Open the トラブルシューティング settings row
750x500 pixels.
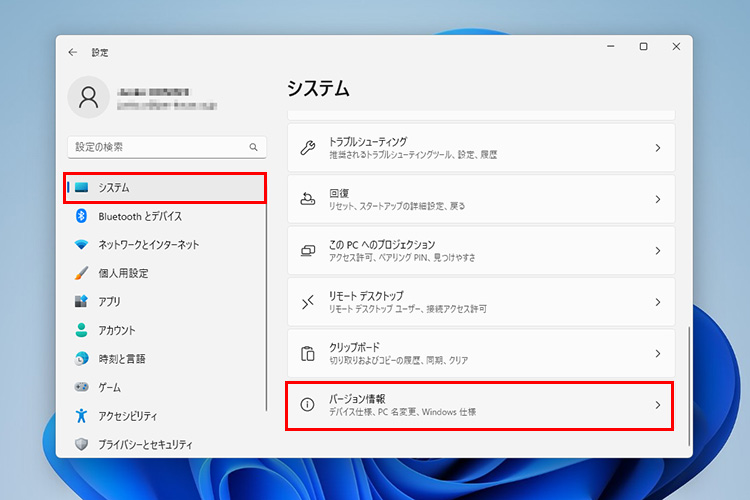point(479,148)
